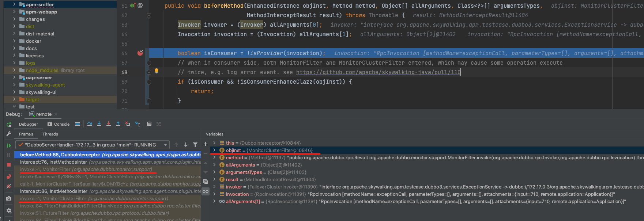Stop the debug session with red square

[x=9, y=165]
